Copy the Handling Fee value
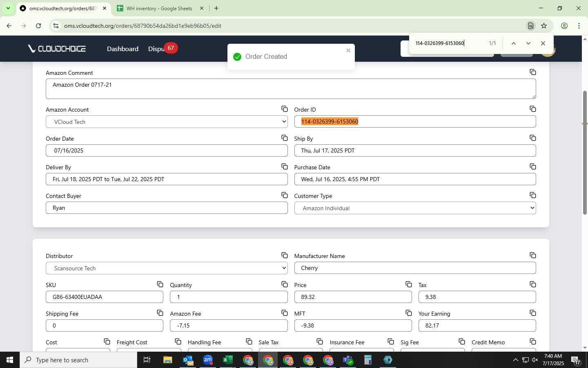Viewport: 588px width, 368px height. click(249, 341)
